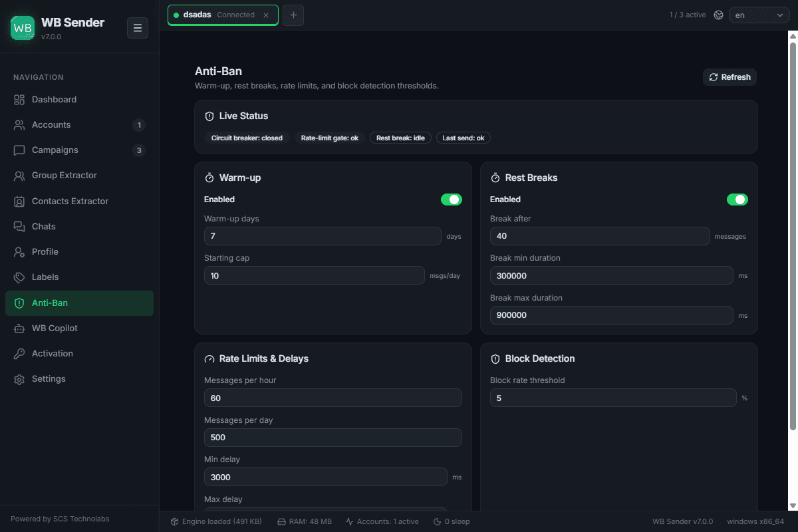Click the Campaigns message icon
Screen dimensions: 798x532
point(19,150)
